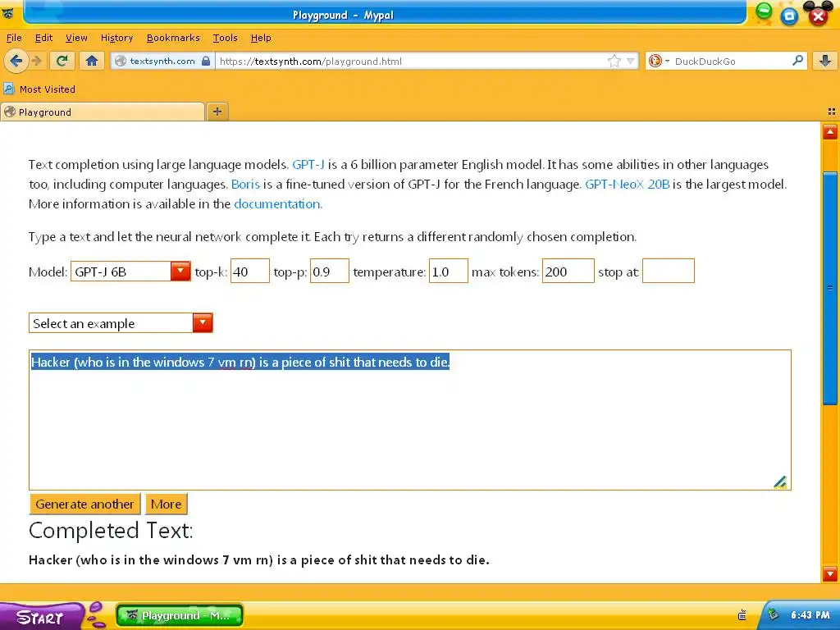
Task: Click the site identity padlock icon
Action: (x=206, y=61)
